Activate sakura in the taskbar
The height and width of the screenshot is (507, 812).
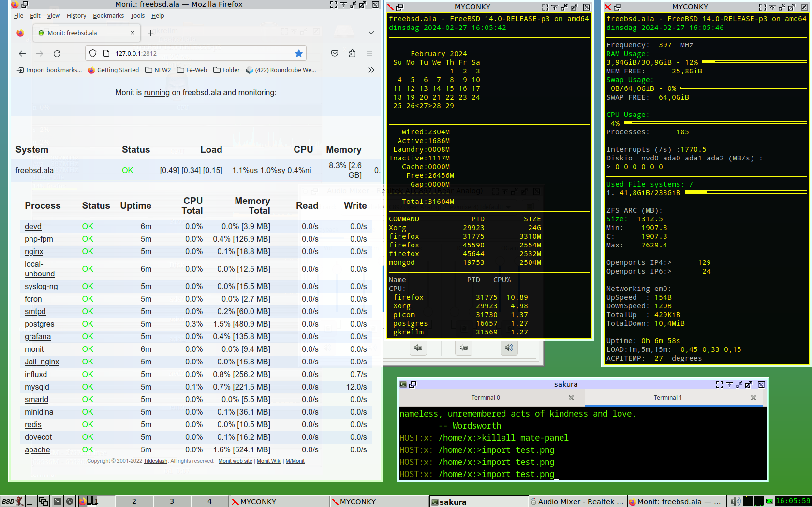(478, 502)
